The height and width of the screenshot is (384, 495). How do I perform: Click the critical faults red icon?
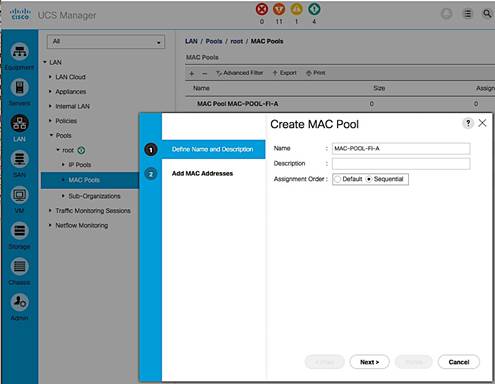[262, 9]
